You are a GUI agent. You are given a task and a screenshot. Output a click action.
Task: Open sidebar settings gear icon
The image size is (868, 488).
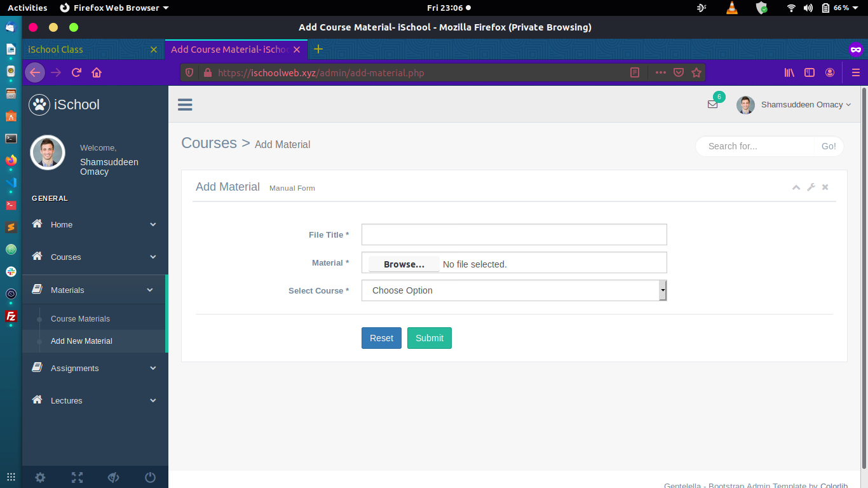(40, 478)
